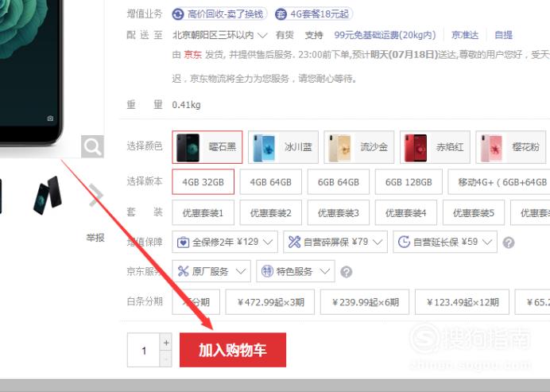Select ¥472.99起×3期 installment plan
The width and height of the screenshot is (550, 392).
coord(270,302)
